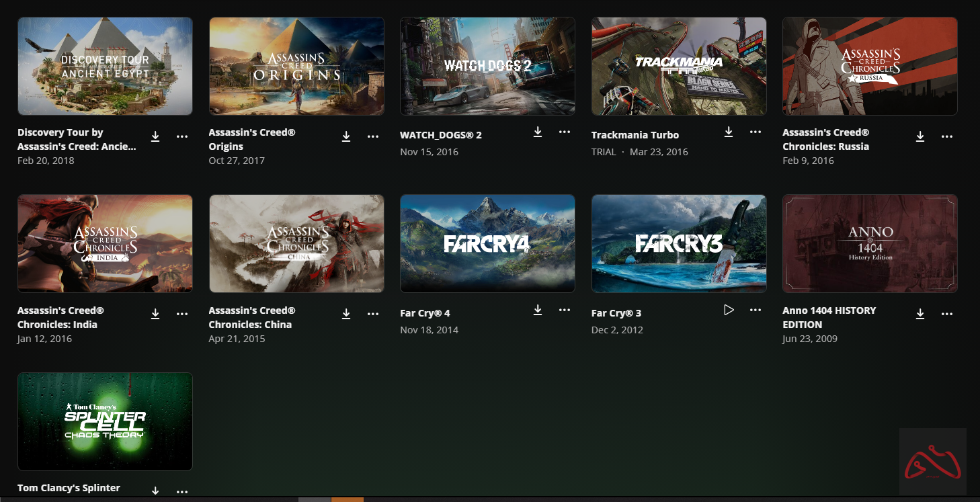This screenshot has width=980, height=502.
Task: Click the download icon for Trackmania Turbo
Action: [x=729, y=132]
